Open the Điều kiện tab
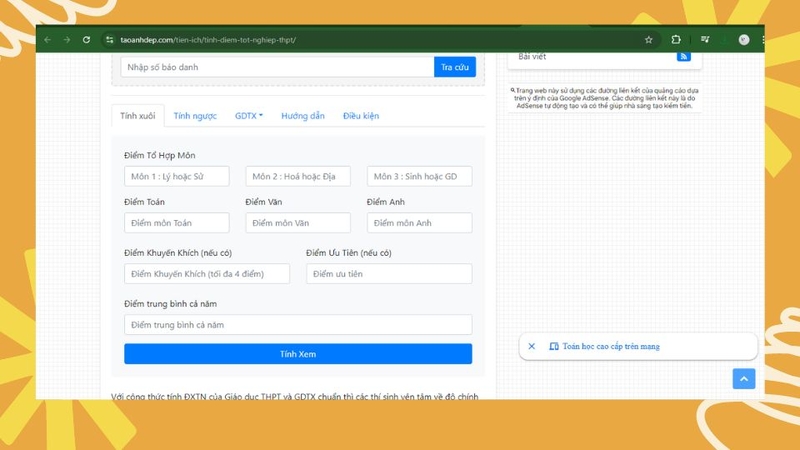 tap(361, 116)
